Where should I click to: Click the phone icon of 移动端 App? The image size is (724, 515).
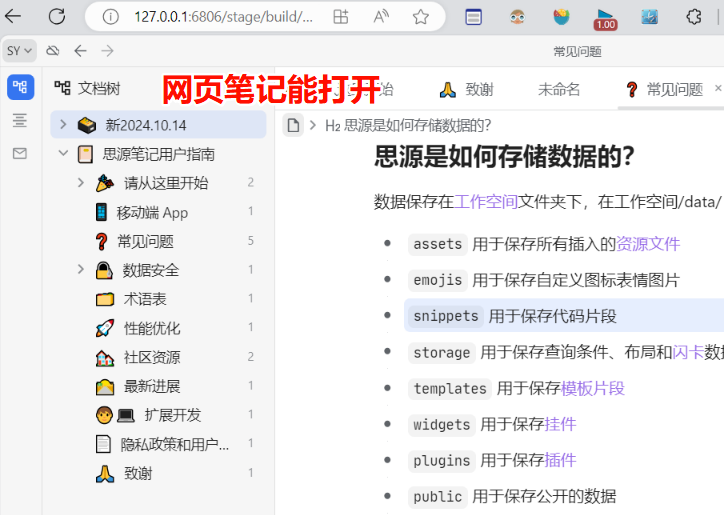101,212
